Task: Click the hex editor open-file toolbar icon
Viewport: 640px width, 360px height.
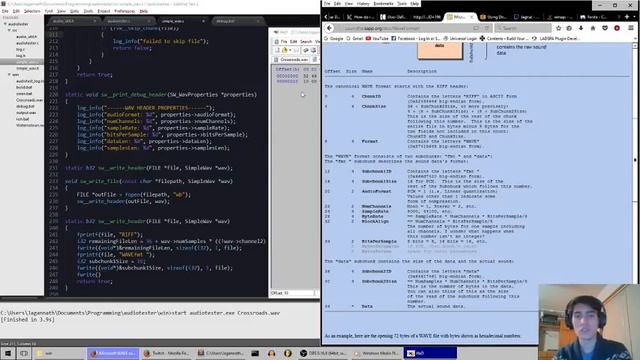Action: point(285,50)
